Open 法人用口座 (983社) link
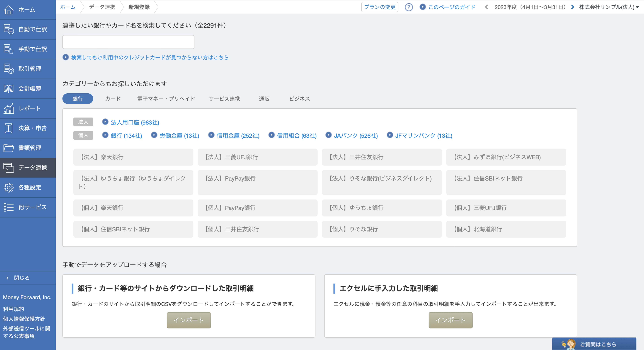Image resolution: width=644 pixels, height=350 pixels. 135,122
